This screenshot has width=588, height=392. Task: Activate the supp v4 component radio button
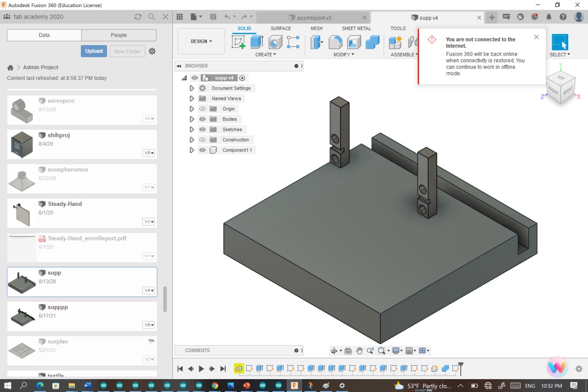point(243,78)
